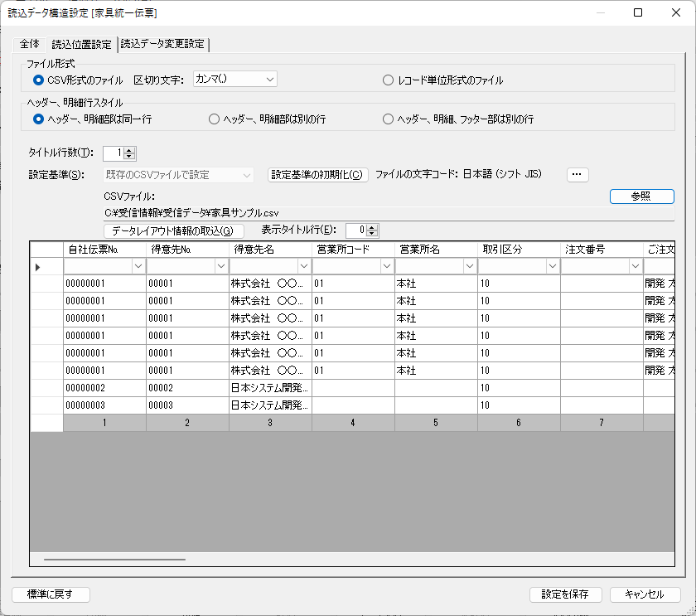Switch to the 読込位置設定 tab
Image resolution: width=696 pixels, height=616 pixels.
pos(82,45)
